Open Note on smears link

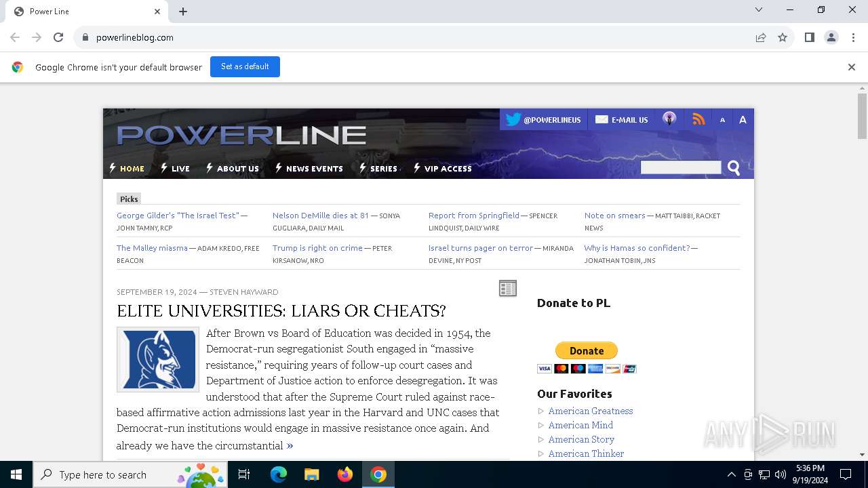(x=615, y=216)
